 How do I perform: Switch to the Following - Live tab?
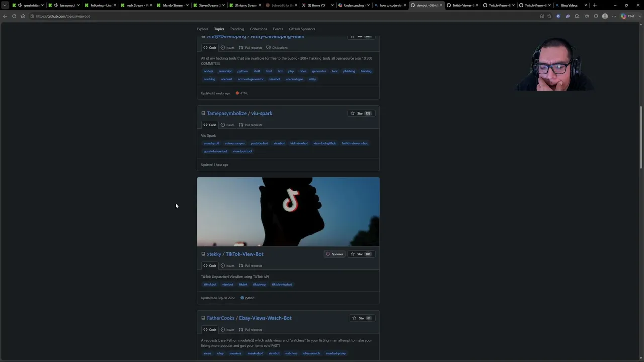[x=101, y=5]
